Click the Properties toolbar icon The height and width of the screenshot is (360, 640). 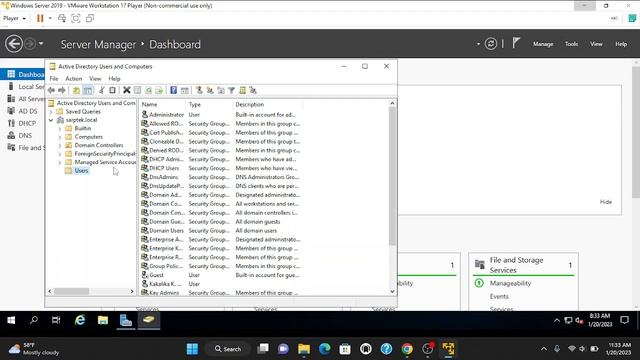(x=138, y=90)
